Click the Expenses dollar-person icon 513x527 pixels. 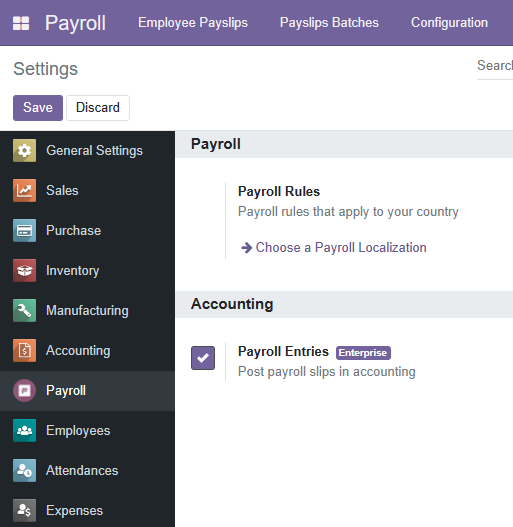click(25, 511)
